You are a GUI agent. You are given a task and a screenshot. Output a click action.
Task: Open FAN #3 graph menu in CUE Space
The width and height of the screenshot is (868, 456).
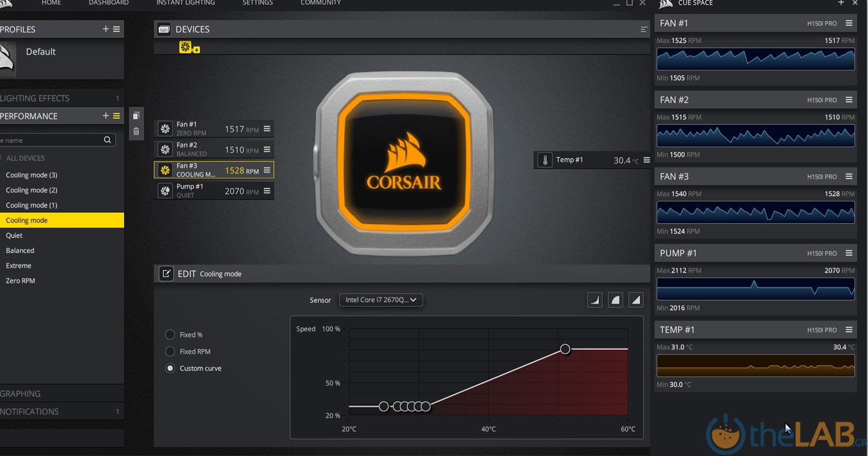click(x=849, y=176)
